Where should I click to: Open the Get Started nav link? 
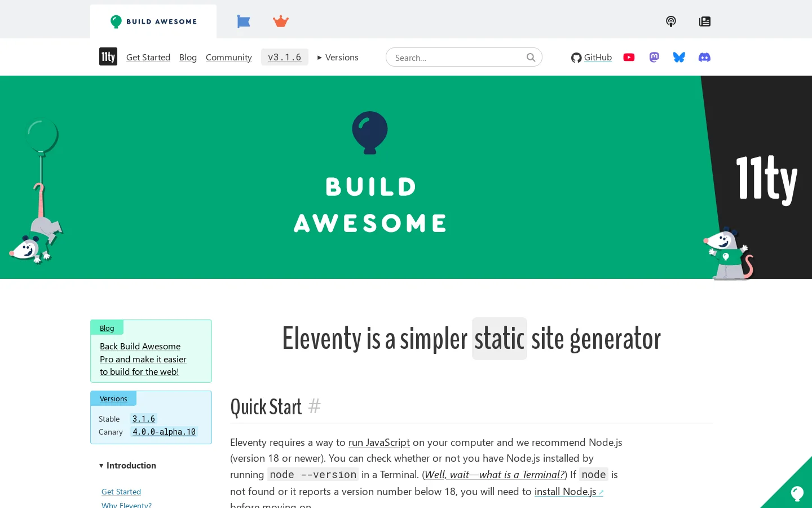148,58
